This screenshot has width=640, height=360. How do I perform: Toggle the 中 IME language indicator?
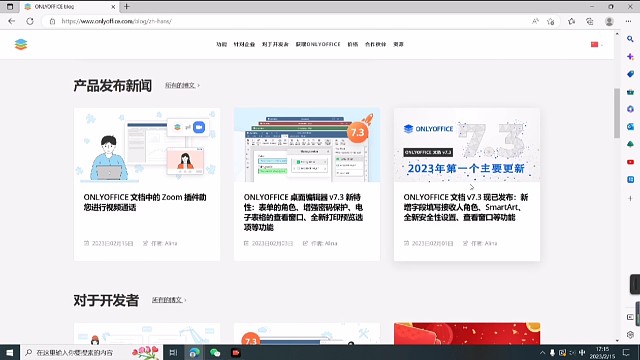[x=582, y=353]
